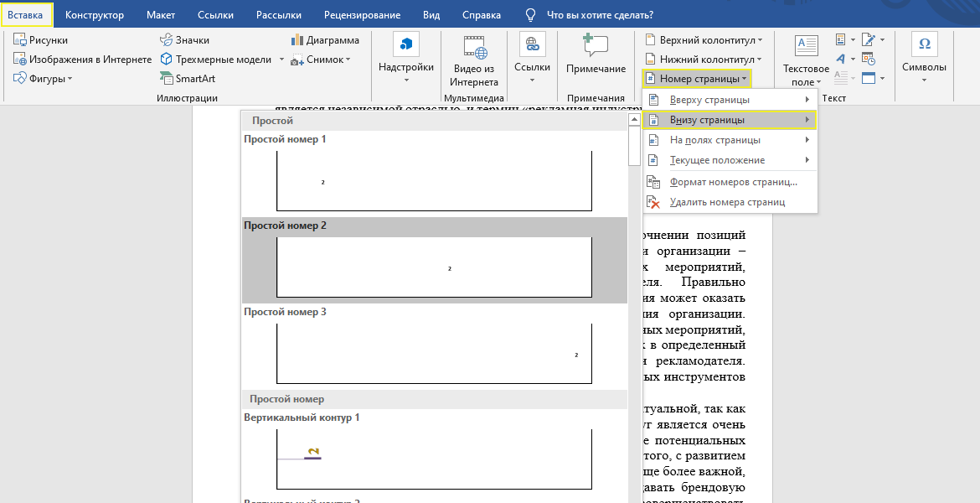Click the 'Что вы хотите сделать?' search box

pyautogui.click(x=599, y=15)
